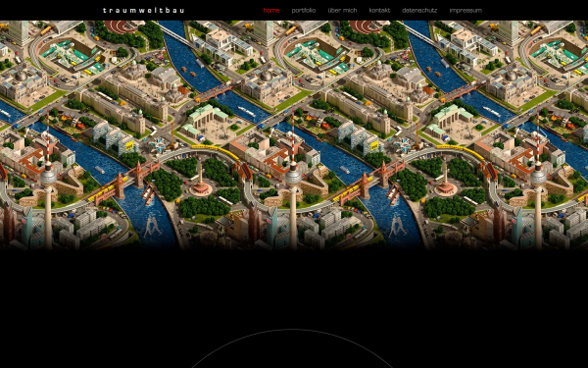Click the traumweltbau site logo
This screenshot has width=588, height=368.
[x=144, y=10]
